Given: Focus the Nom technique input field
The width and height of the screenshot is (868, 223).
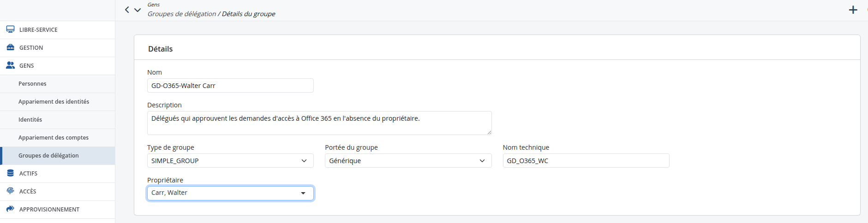Looking at the screenshot, I should pos(586,160).
